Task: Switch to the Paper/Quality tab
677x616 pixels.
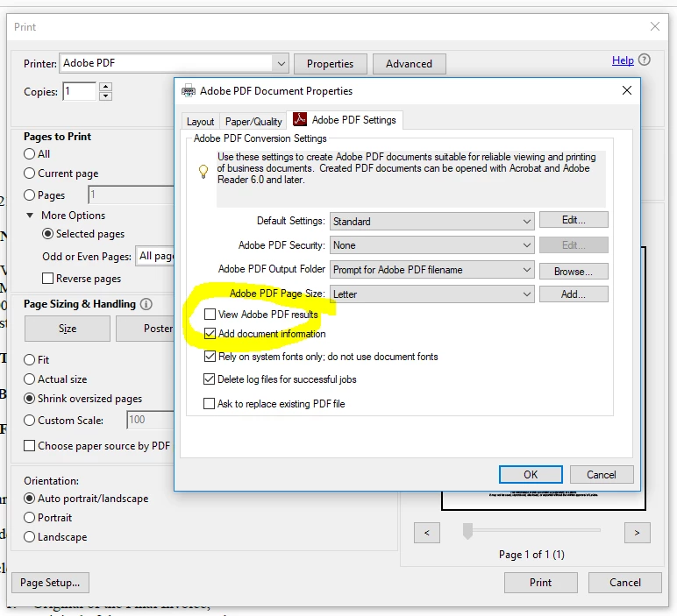Action: click(253, 122)
